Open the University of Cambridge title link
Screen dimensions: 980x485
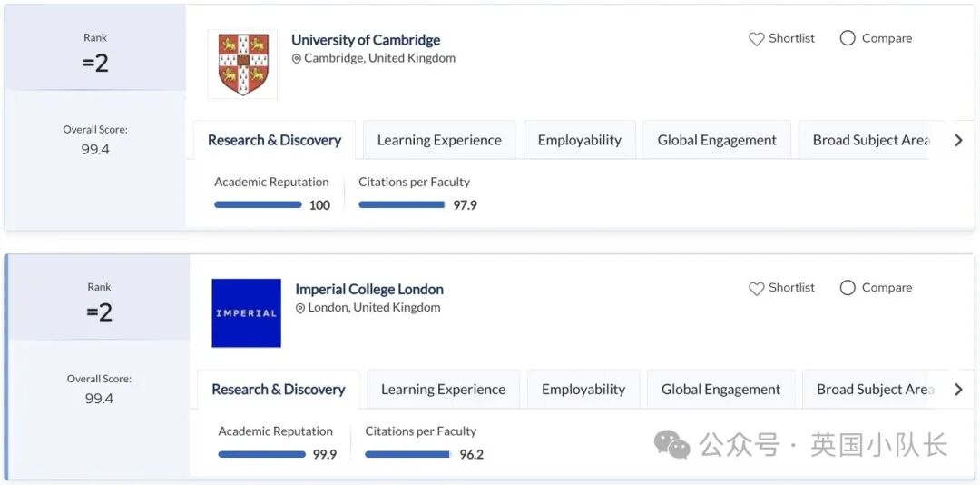[x=366, y=40]
